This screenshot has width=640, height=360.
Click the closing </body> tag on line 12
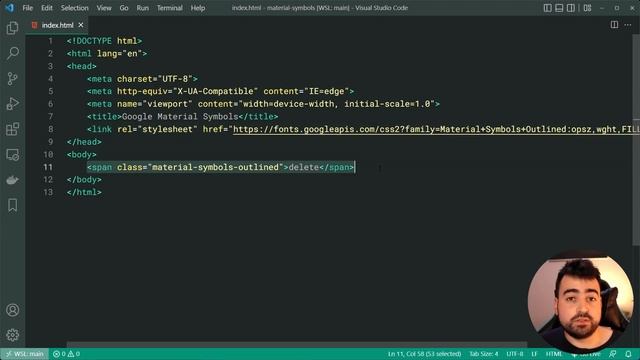84,180
